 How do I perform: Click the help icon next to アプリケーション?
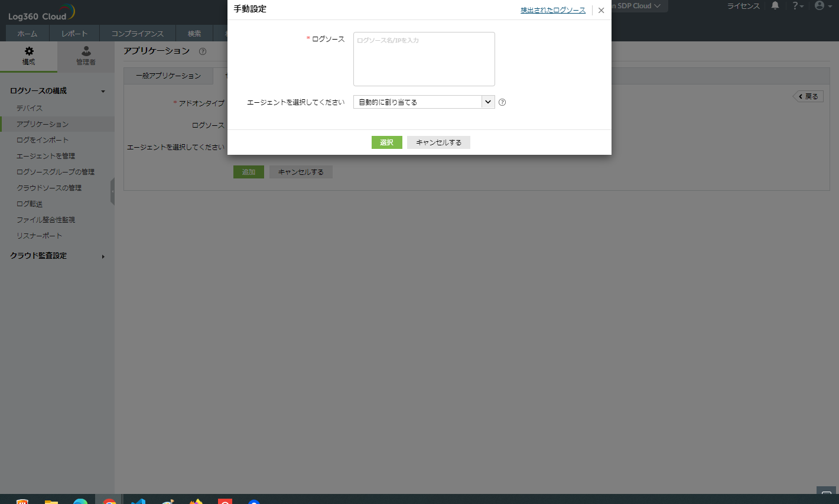point(203,51)
